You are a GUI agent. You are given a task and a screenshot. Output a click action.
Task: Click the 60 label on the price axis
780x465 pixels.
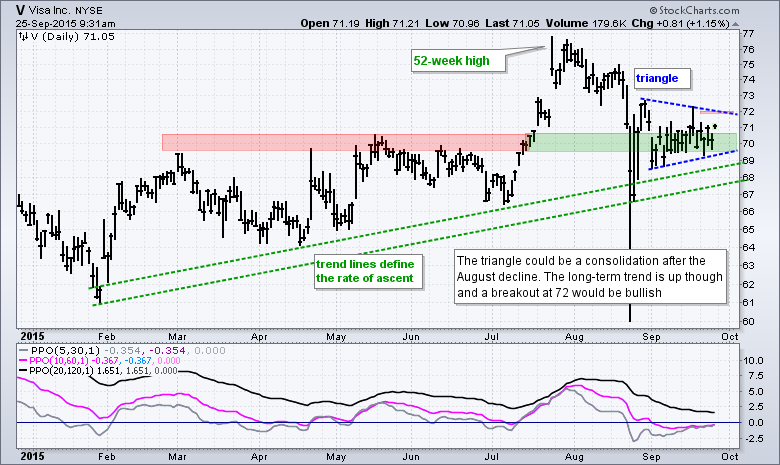[x=748, y=321]
